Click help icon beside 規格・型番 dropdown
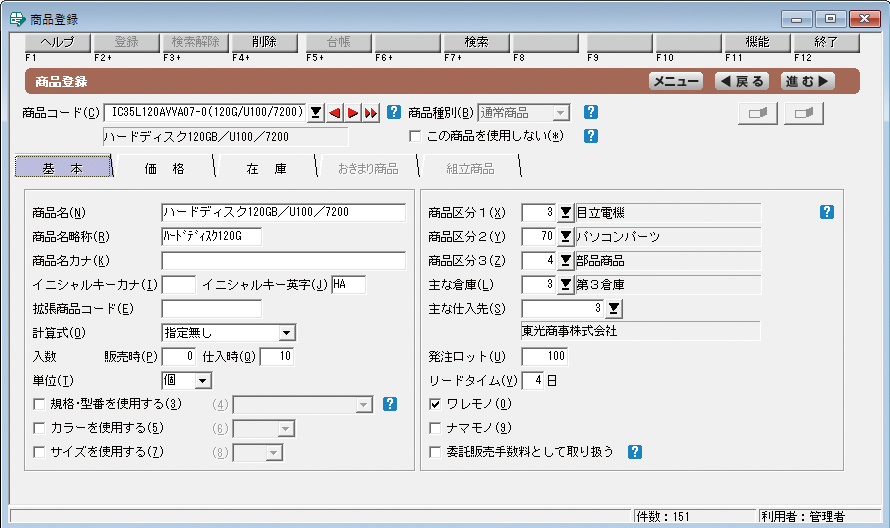Screen dimensions: 890x528 (x=390, y=404)
